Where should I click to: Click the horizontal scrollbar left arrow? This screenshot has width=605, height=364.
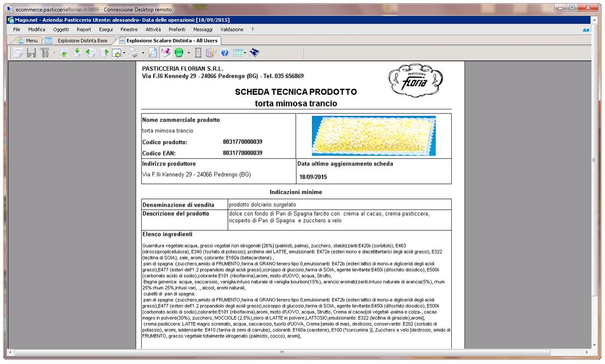tap(11, 352)
